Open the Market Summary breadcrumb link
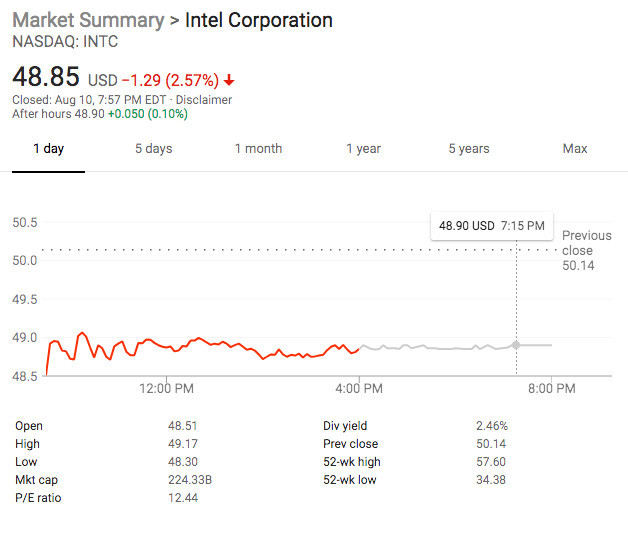The image size is (628, 533). click(x=88, y=20)
